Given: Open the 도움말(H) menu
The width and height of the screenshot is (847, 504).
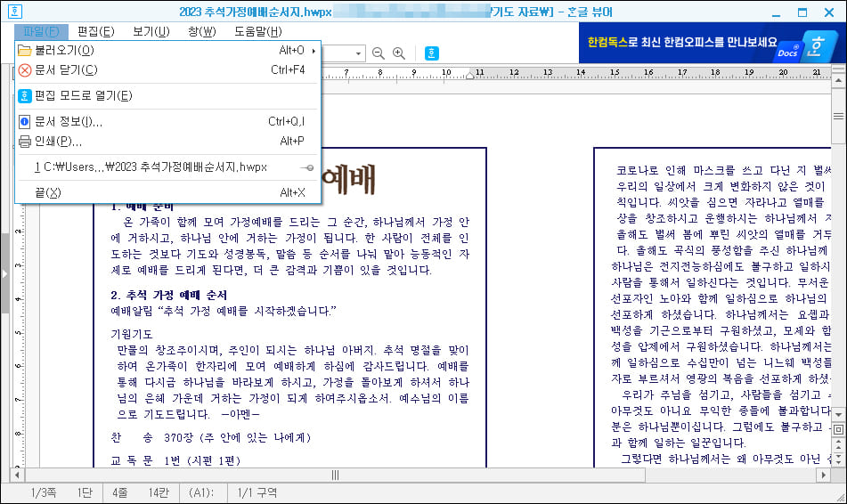Looking at the screenshot, I should (x=258, y=31).
